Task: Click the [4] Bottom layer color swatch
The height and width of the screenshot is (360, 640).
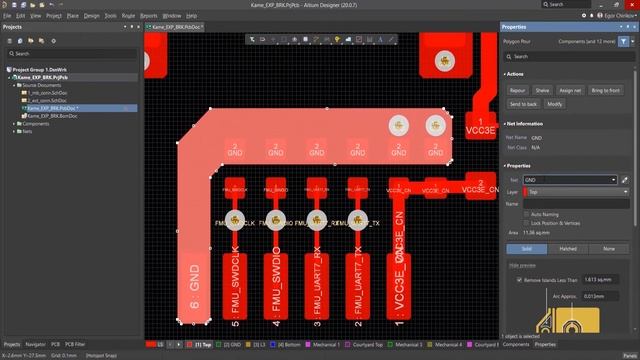Action: [273, 345]
